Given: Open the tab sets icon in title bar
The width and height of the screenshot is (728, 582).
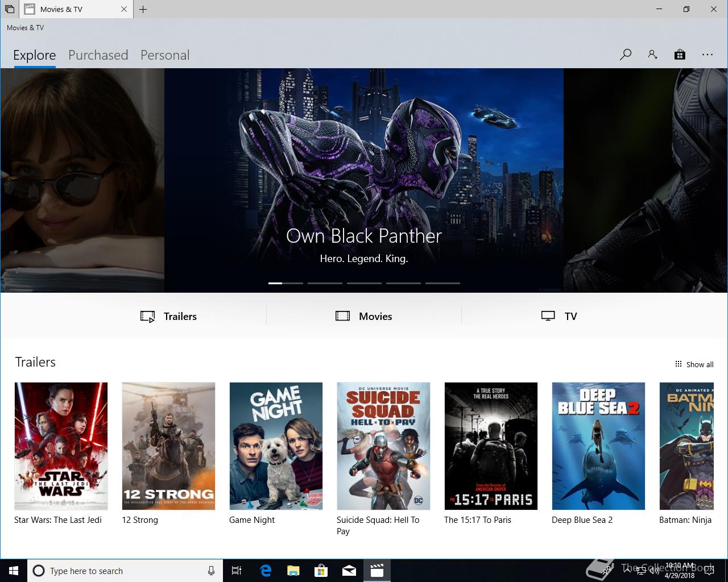Looking at the screenshot, I should tap(9, 9).
